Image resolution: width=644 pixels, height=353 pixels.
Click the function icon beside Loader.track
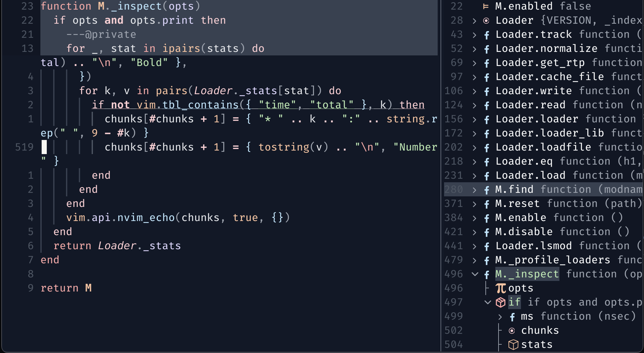point(486,34)
